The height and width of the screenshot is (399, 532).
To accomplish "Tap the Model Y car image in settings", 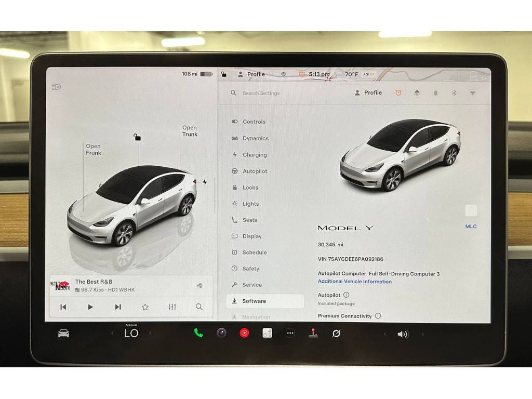I will [x=401, y=155].
